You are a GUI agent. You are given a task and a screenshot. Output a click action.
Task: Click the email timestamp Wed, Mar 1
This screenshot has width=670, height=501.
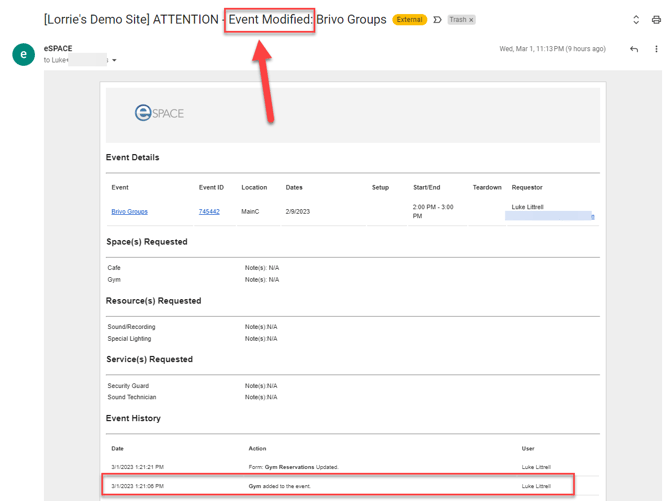(x=552, y=49)
